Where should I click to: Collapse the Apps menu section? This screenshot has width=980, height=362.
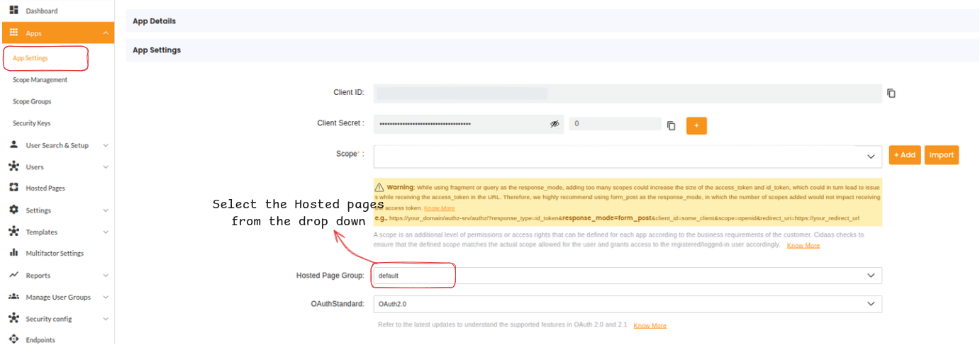(106, 33)
